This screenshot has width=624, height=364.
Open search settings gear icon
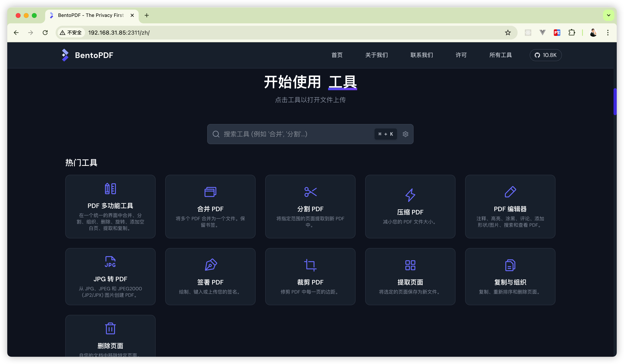click(405, 134)
